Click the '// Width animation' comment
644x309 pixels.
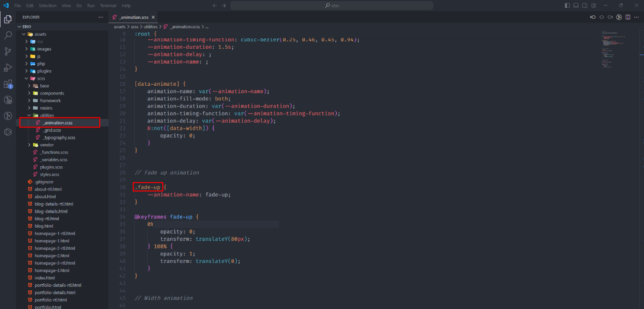pos(164,298)
